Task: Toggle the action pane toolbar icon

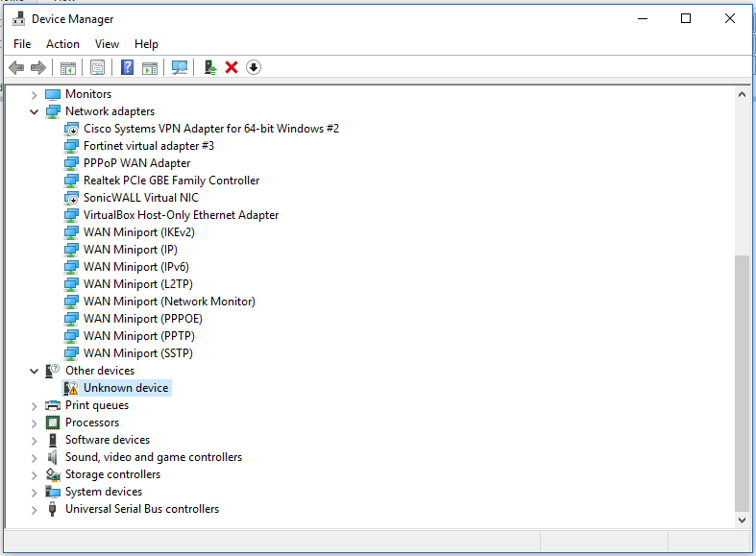Action: pyautogui.click(x=150, y=68)
